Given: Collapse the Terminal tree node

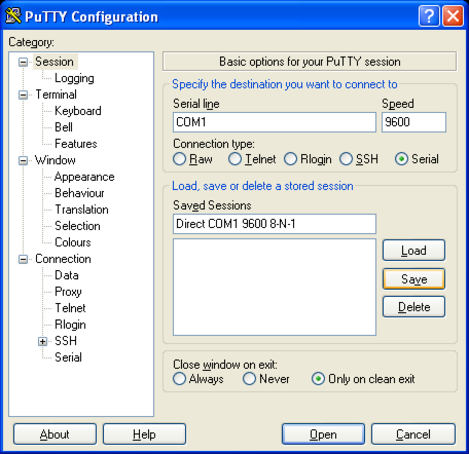Looking at the screenshot, I should tap(23, 95).
